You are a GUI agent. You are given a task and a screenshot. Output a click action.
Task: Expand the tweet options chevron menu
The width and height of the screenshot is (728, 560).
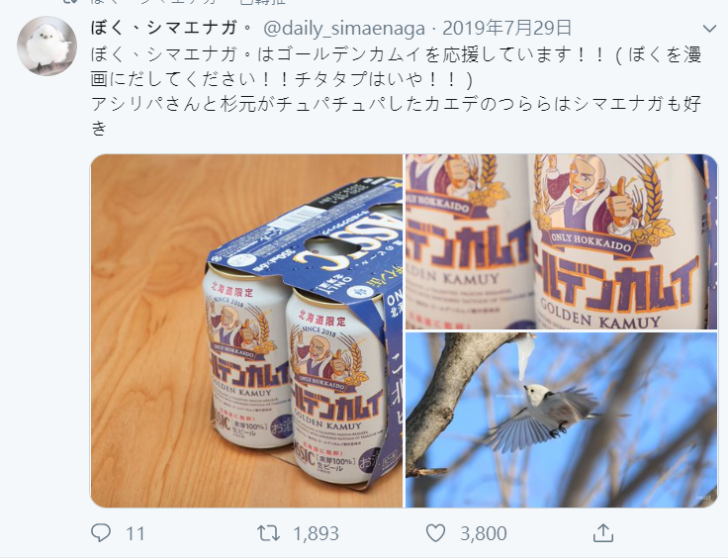709,29
